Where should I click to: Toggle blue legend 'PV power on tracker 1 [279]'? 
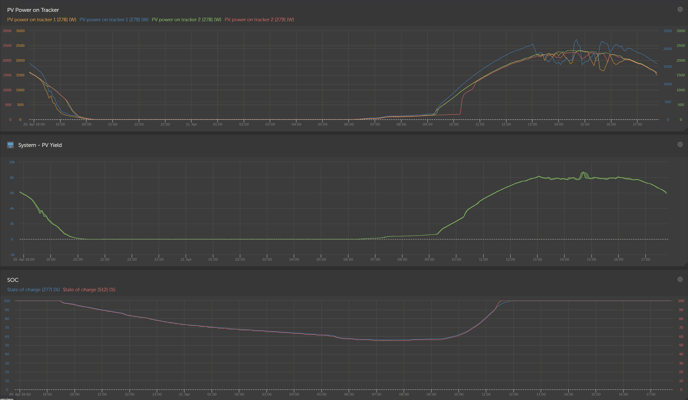pos(114,19)
